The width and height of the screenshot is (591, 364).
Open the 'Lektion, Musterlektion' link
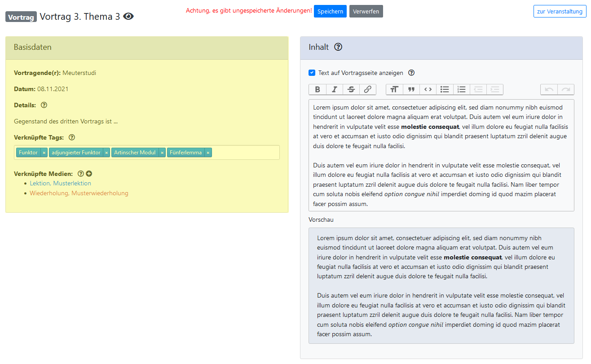pos(60,183)
